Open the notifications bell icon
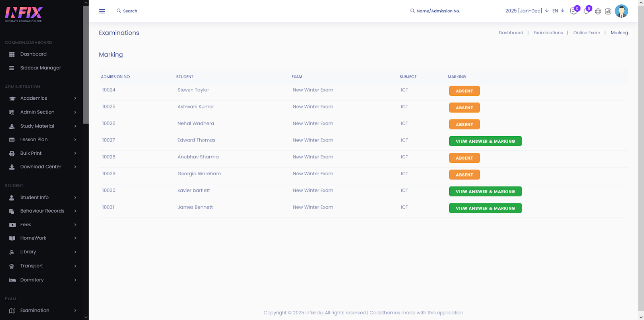The height and width of the screenshot is (320, 644). coord(586,11)
